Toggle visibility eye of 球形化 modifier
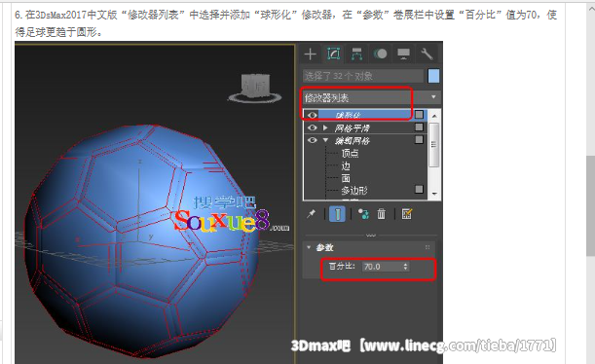Viewport: 595px width, 364px height. point(312,115)
